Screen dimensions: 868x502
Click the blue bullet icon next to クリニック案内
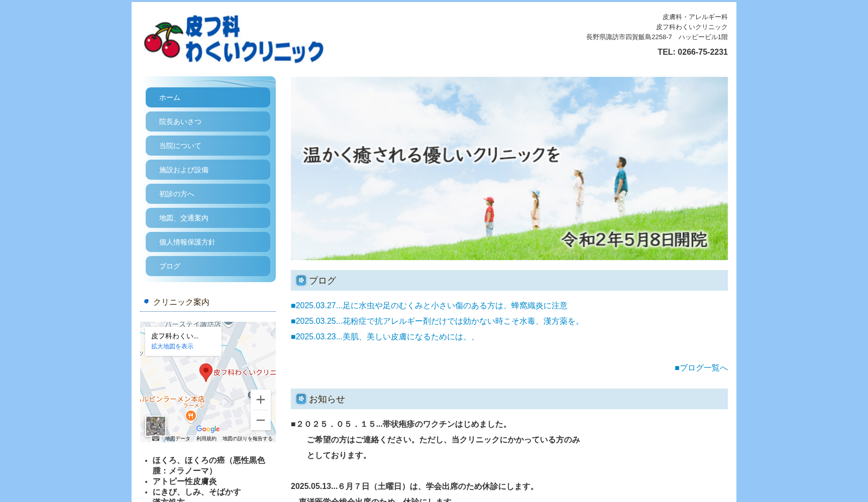coord(145,301)
